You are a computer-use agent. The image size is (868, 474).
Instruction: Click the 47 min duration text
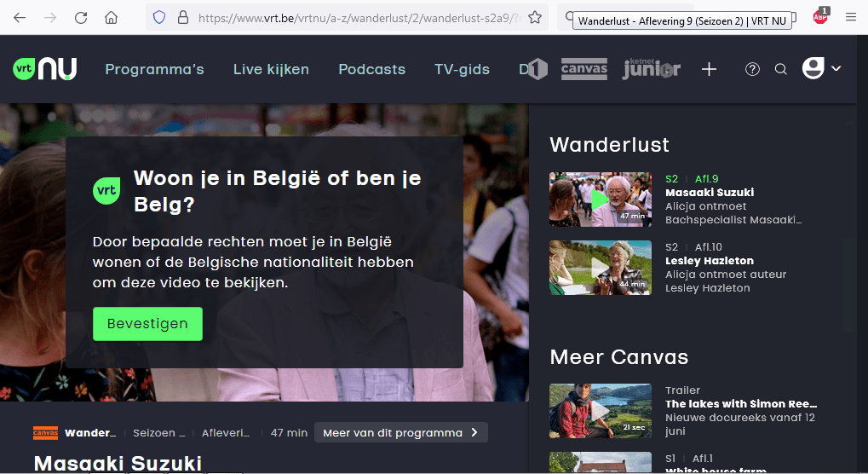(289, 433)
